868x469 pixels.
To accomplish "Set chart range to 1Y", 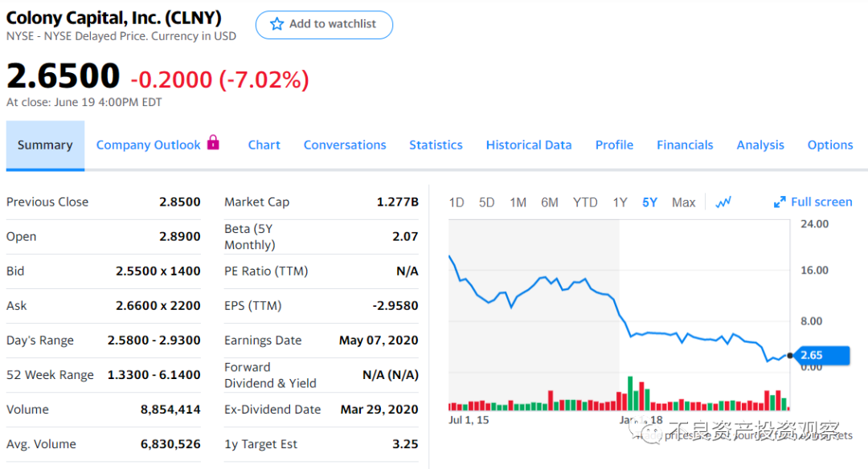I will click(620, 202).
